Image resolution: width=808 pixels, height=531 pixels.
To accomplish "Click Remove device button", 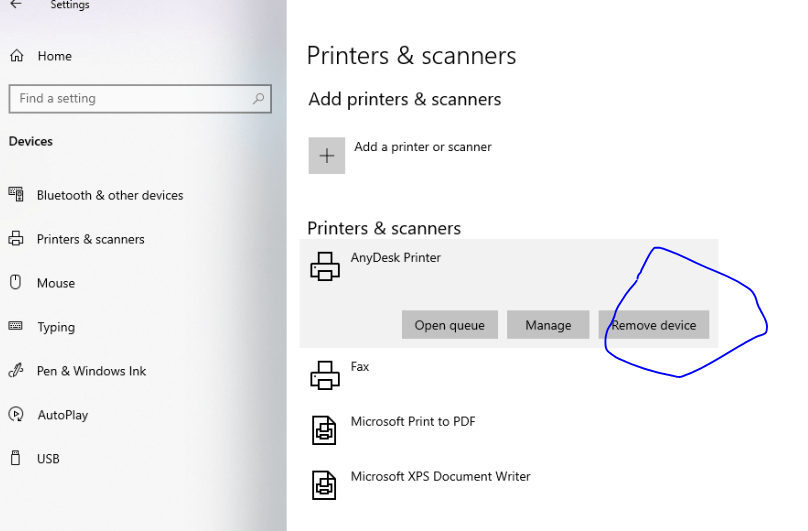I will click(654, 325).
